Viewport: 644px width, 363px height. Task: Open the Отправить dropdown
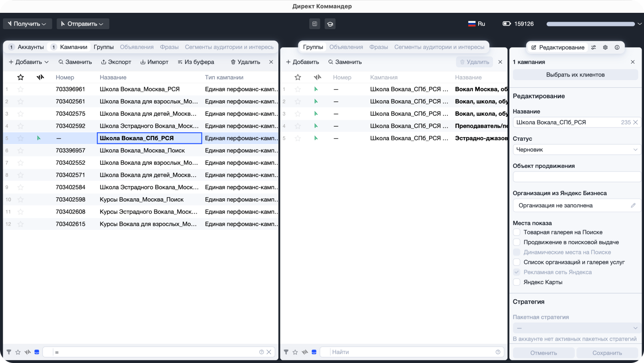pyautogui.click(x=83, y=24)
